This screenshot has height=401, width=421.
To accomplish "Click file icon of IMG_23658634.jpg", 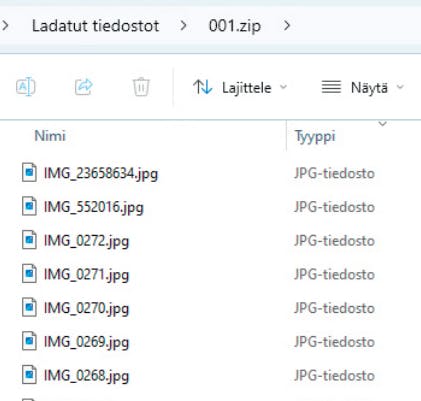I will (29, 172).
